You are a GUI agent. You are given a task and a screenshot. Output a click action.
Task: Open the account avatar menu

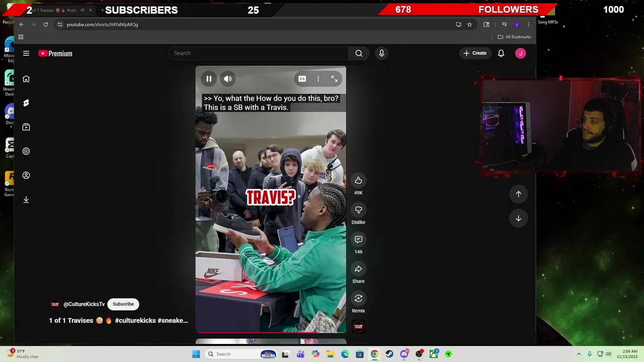[x=520, y=53]
